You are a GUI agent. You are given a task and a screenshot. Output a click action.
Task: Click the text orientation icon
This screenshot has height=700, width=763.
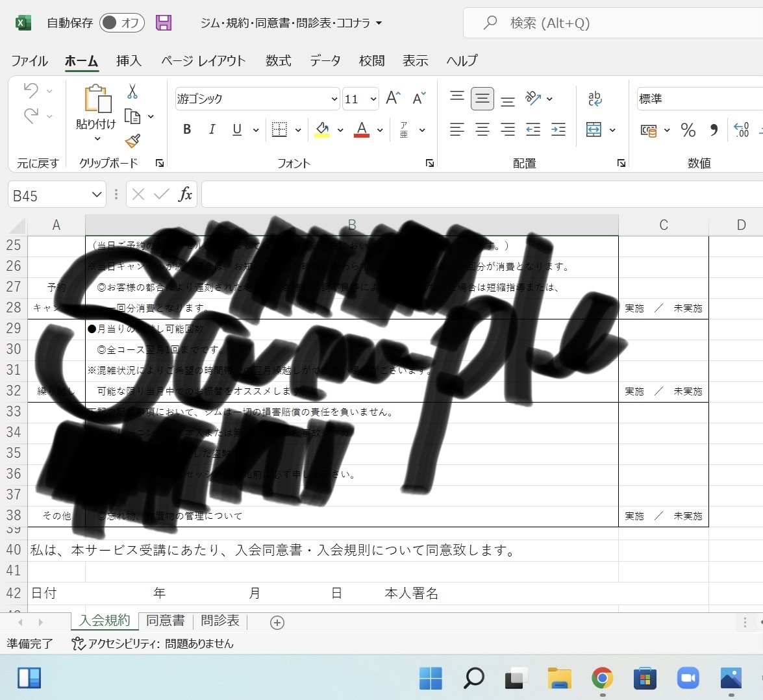point(533,98)
